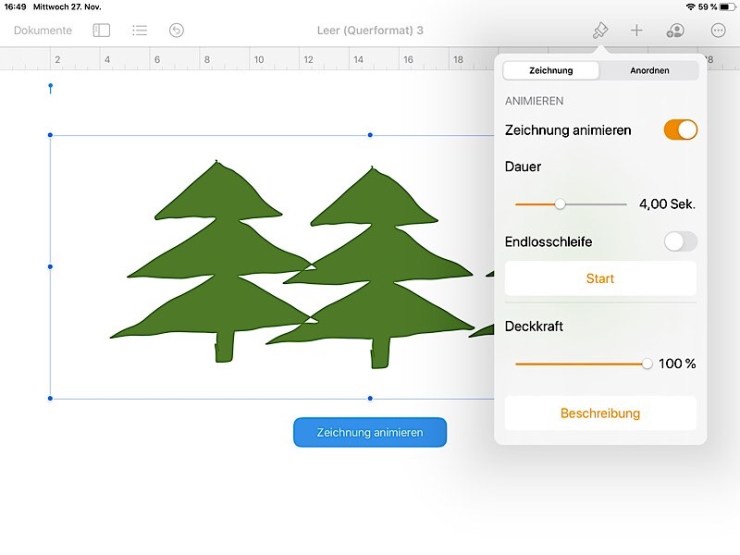Image resolution: width=740 pixels, height=555 pixels.
Task: Tap the 16:49 clock in status bar
Action: 15,7
